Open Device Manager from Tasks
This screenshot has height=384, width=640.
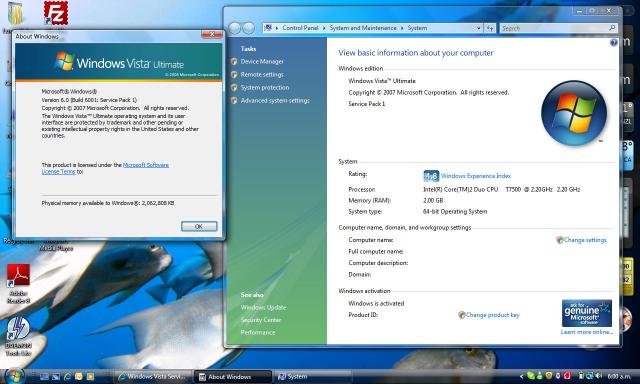tap(262, 62)
